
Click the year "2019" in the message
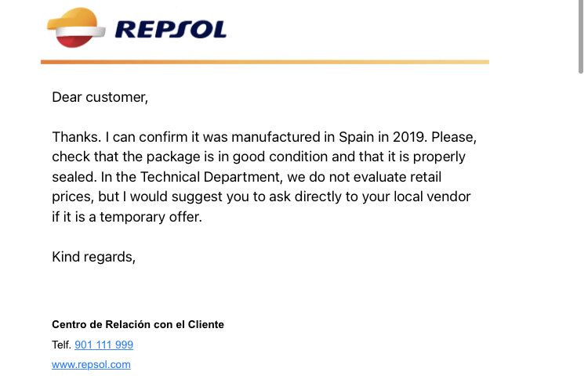pyautogui.click(x=410, y=137)
